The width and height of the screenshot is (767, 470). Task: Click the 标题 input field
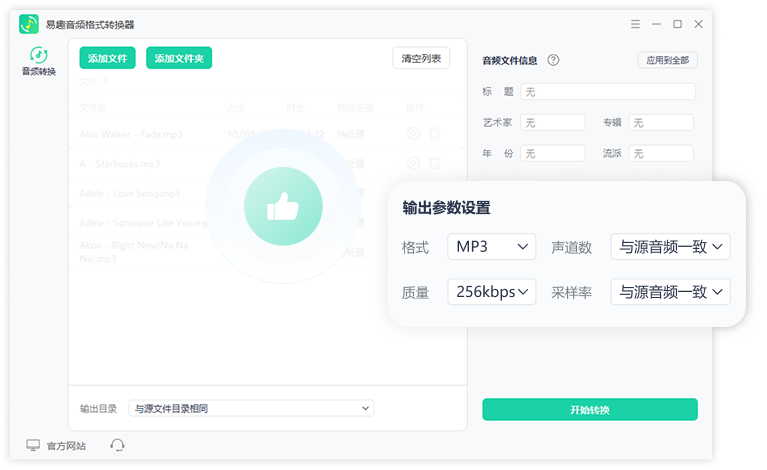608,92
